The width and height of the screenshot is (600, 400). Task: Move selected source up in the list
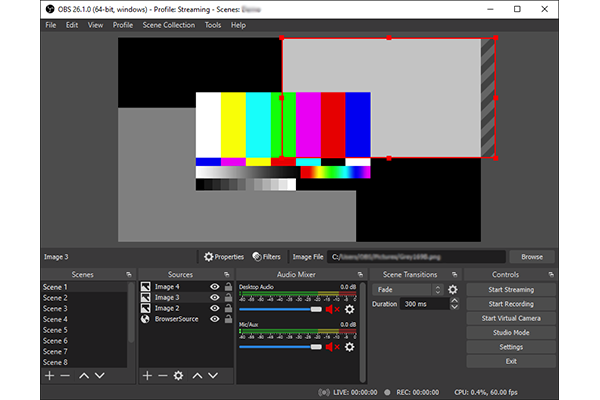[x=197, y=375]
